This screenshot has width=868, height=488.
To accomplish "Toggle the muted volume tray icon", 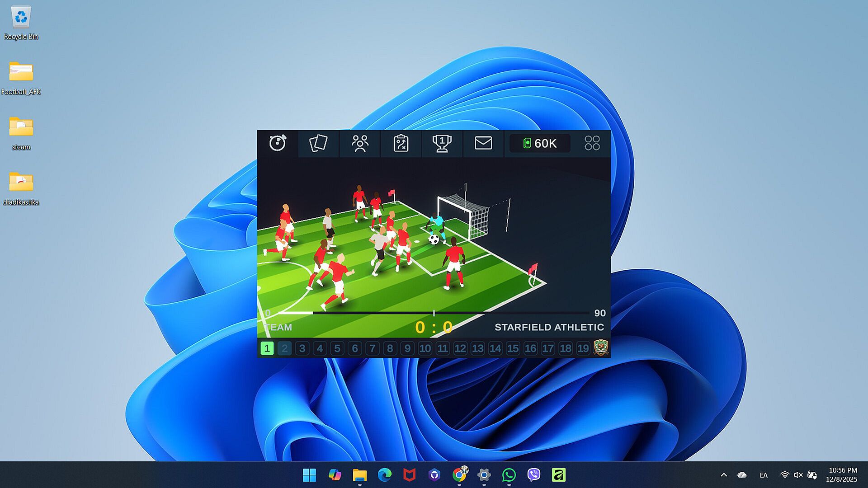I will 798,475.
